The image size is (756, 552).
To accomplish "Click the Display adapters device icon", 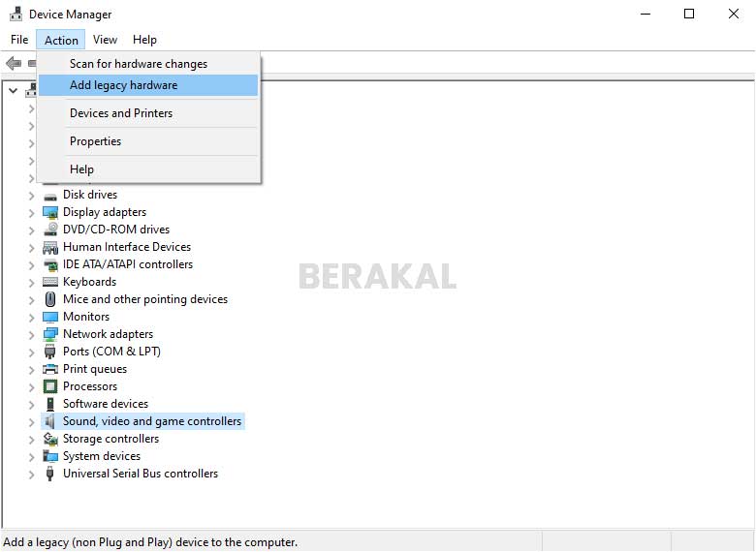I will [50, 212].
